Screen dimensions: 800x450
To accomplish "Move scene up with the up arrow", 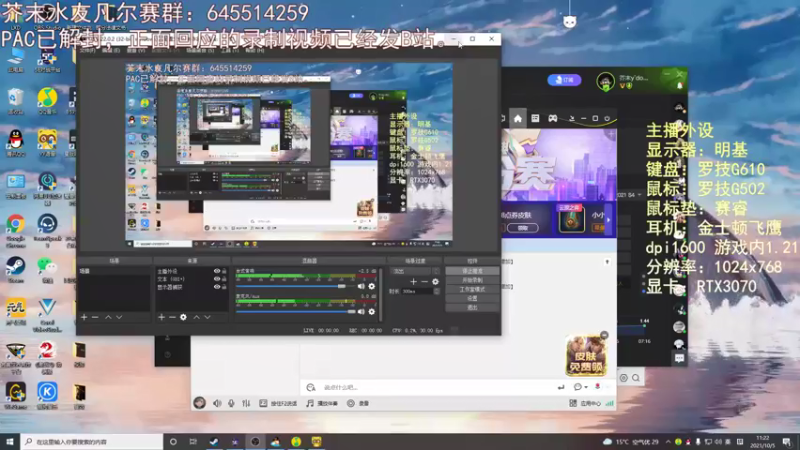I will (108, 317).
